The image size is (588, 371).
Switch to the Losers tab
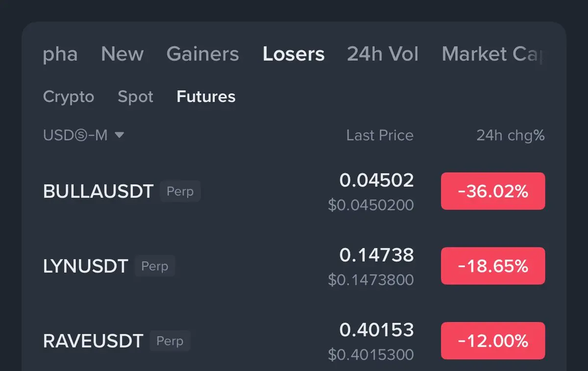293,54
